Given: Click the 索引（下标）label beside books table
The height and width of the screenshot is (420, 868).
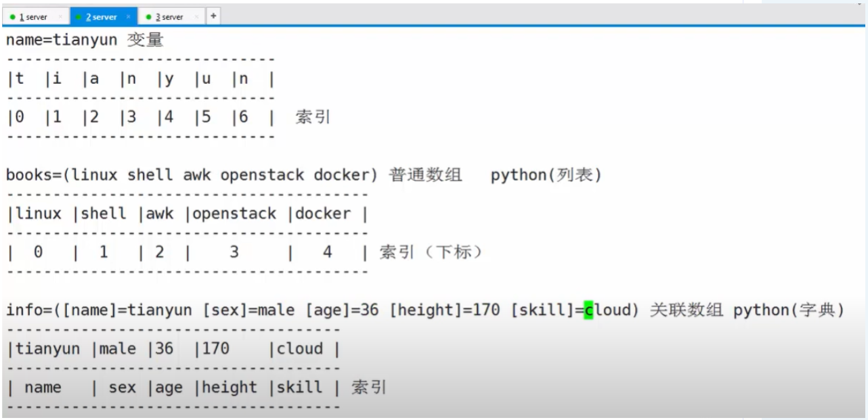Looking at the screenshot, I should pos(432,252).
